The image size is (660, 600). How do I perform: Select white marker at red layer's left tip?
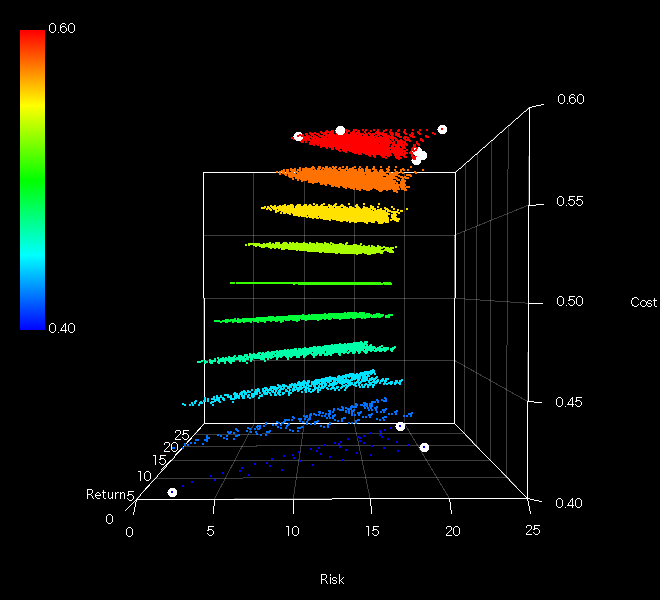pyautogui.click(x=298, y=136)
